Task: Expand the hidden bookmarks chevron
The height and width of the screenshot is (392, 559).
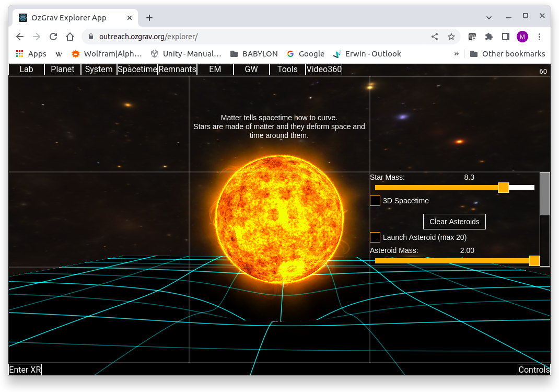Action: (x=456, y=53)
